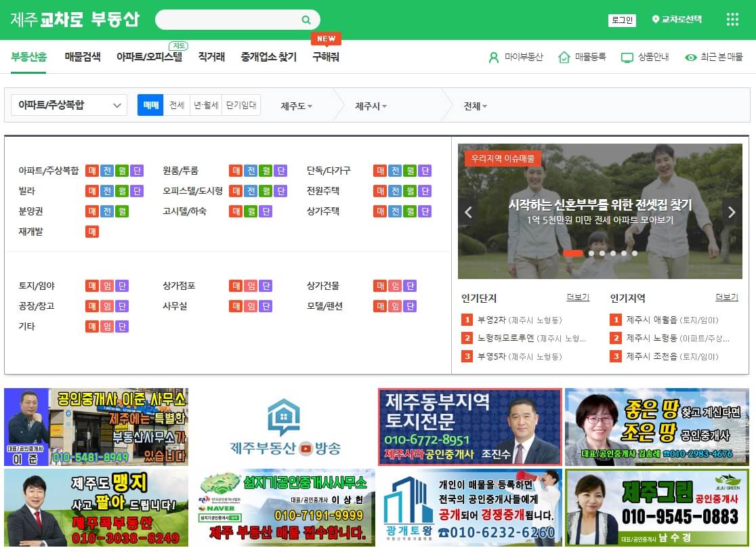Open the 광개토왕 banner ad
This screenshot has height=552, width=756.
tap(470, 508)
